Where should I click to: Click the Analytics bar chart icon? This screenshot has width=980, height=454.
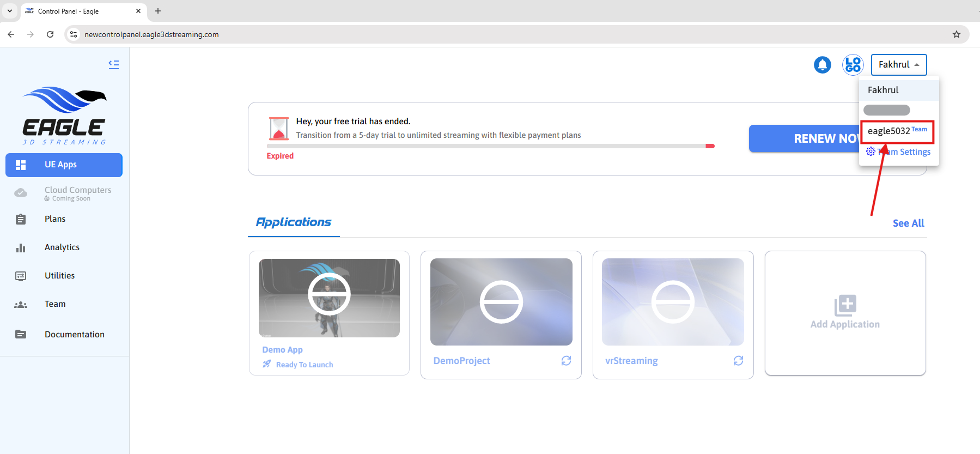click(x=21, y=248)
